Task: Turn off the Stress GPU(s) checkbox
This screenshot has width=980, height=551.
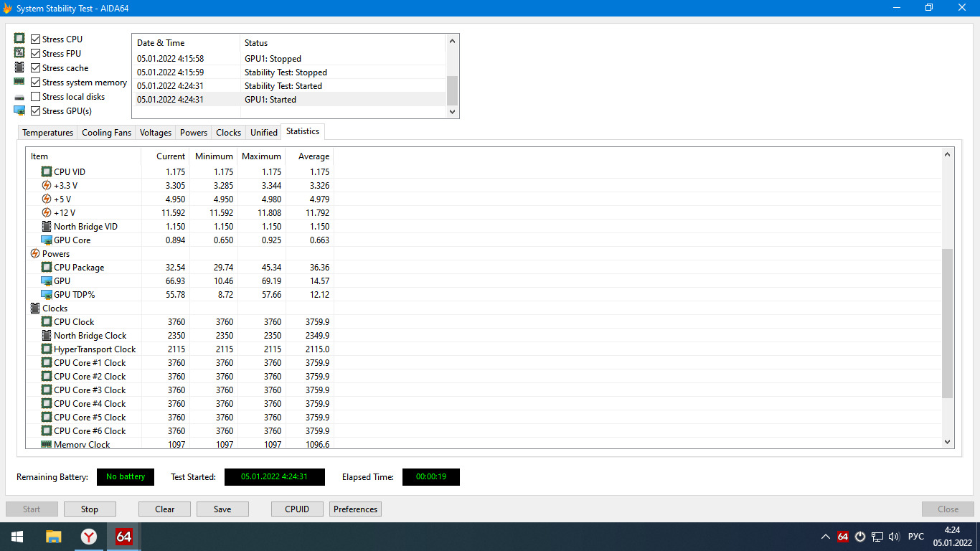Action: tap(36, 110)
